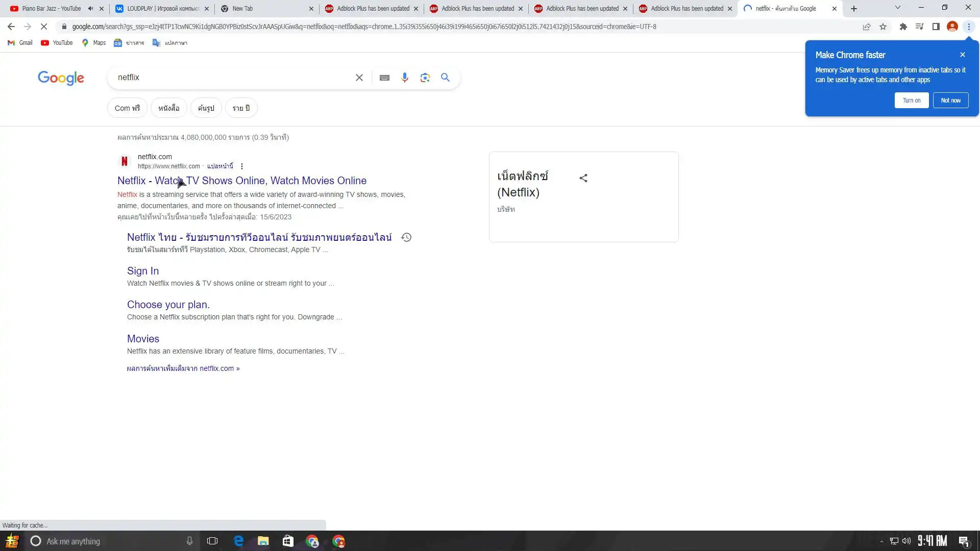The width and height of the screenshot is (980, 551).
Task: Click the voice search microphone icon
Action: 405,78
